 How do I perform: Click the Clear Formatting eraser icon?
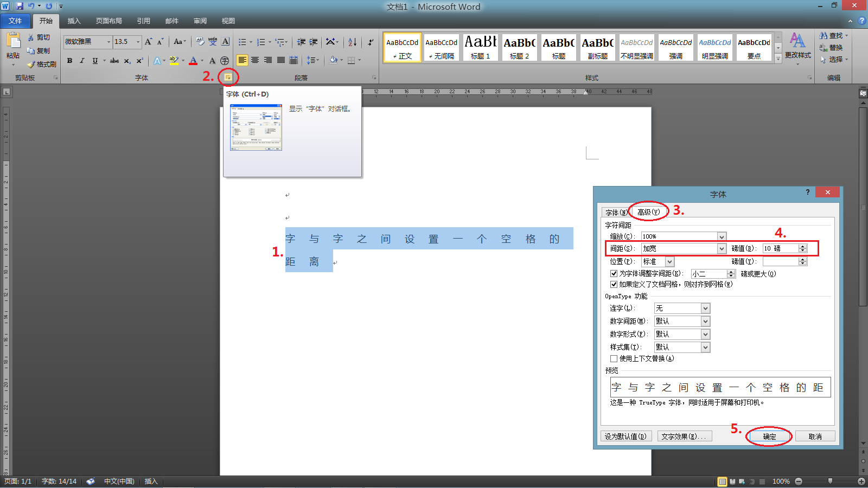pyautogui.click(x=200, y=42)
